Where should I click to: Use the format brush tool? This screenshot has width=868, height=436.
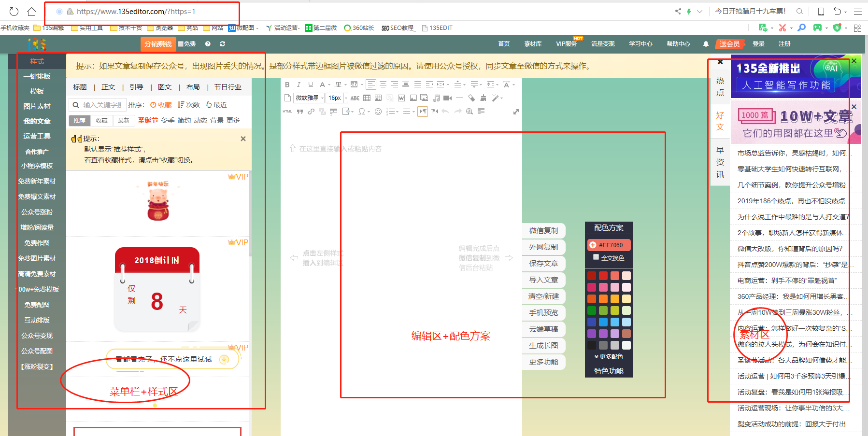click(x=483, y=98)
